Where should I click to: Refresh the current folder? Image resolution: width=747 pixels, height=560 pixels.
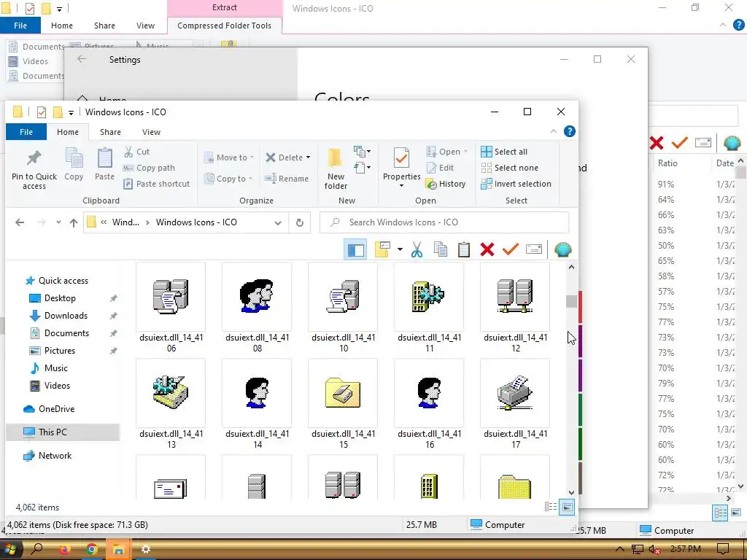[300, 222]
